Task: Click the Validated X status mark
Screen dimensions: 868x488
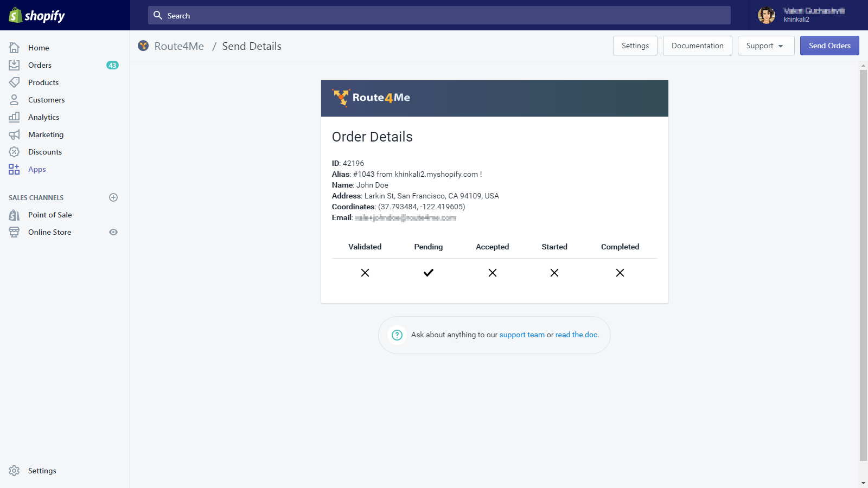Action: point(365,273)
